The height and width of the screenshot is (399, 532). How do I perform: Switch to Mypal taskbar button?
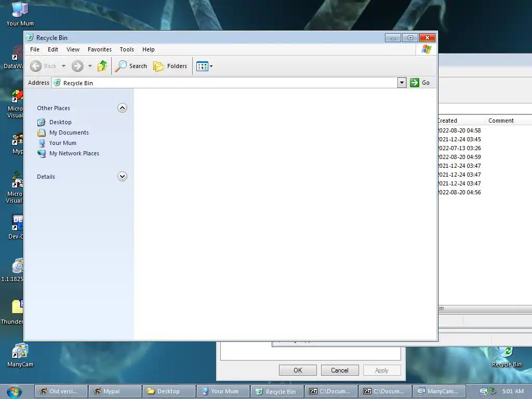(x=115, y=391)
